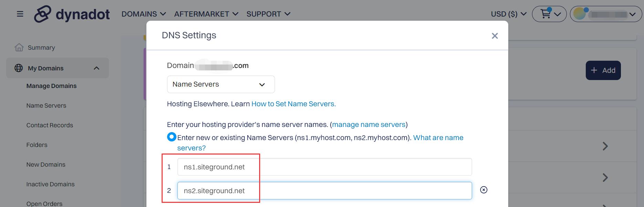Open the account avatar menu
Screen dimensions: 644x207
[606, 14]
